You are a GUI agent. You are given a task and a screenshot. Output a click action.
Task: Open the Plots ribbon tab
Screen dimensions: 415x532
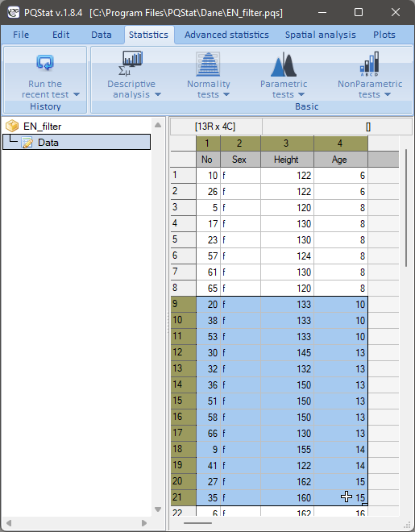coord(384,35)
